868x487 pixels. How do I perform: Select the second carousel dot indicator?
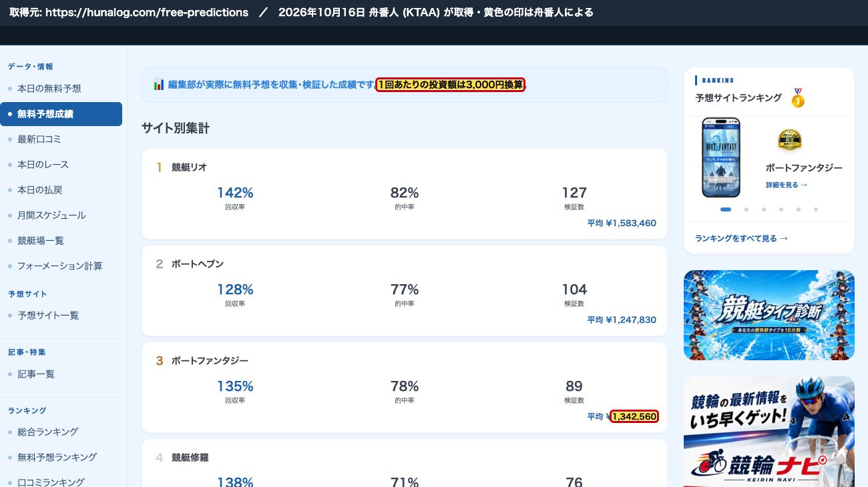click(746, 209)
